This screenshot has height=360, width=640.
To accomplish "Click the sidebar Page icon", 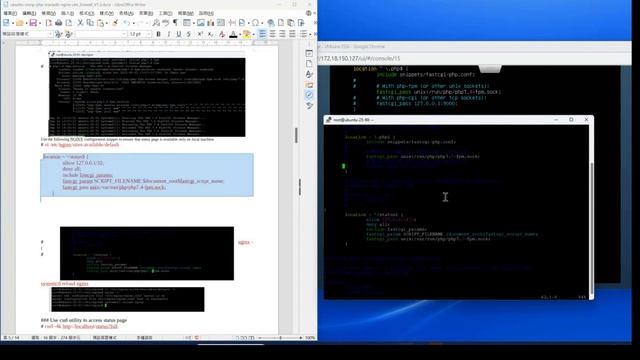I will [x=309, y=64].
